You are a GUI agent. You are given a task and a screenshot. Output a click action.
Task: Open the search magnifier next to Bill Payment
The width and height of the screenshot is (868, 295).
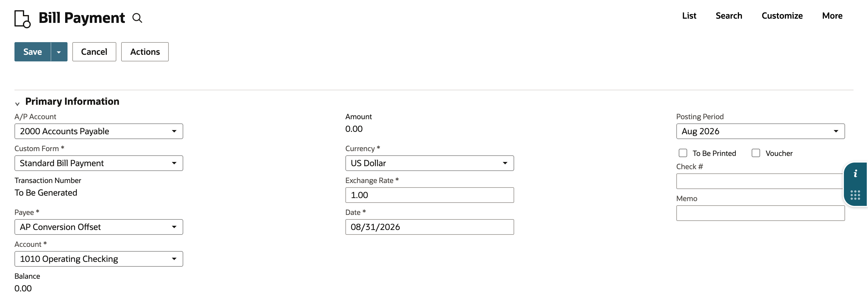click(137, 18)
